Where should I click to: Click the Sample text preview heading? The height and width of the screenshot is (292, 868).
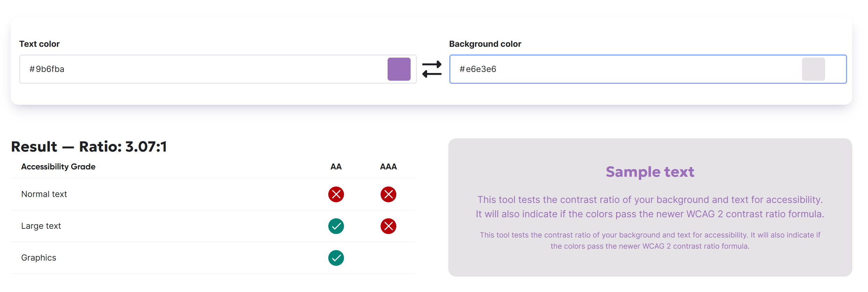tap(650, 172)
